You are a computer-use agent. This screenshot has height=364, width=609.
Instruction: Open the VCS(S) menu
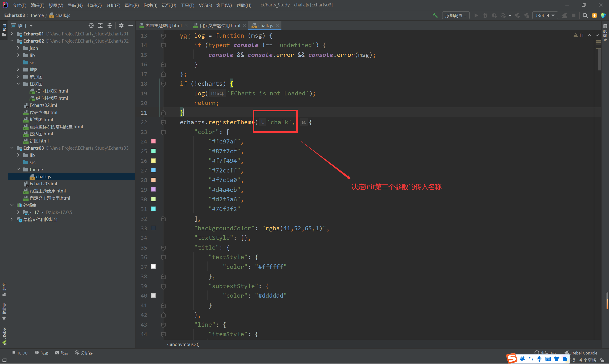click(205, 5)
